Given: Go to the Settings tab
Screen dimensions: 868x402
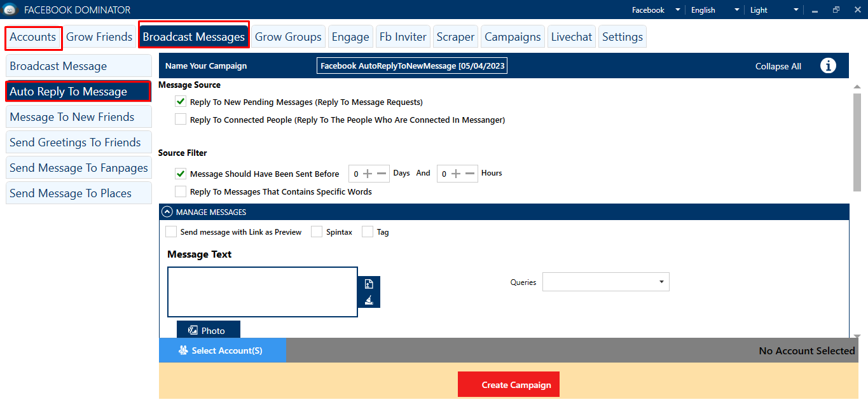Looking at the screenshot, I should tap(623, 37).
